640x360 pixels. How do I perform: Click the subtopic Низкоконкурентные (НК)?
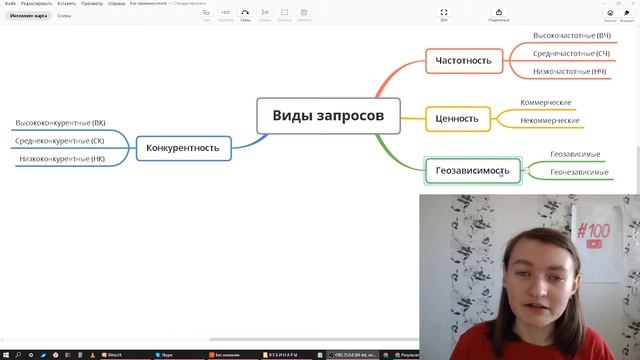click(x=62, y=159)
